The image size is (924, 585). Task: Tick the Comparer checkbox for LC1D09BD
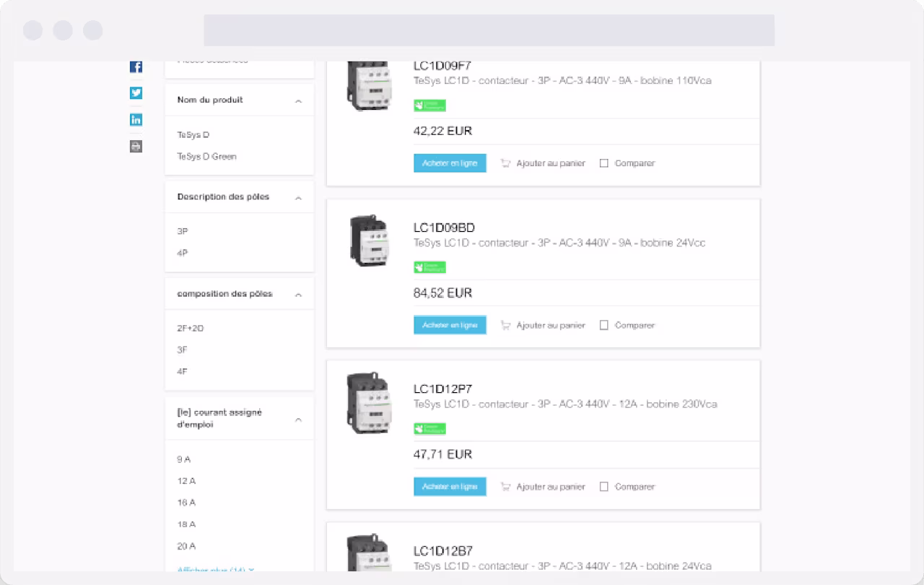[604, 325]
